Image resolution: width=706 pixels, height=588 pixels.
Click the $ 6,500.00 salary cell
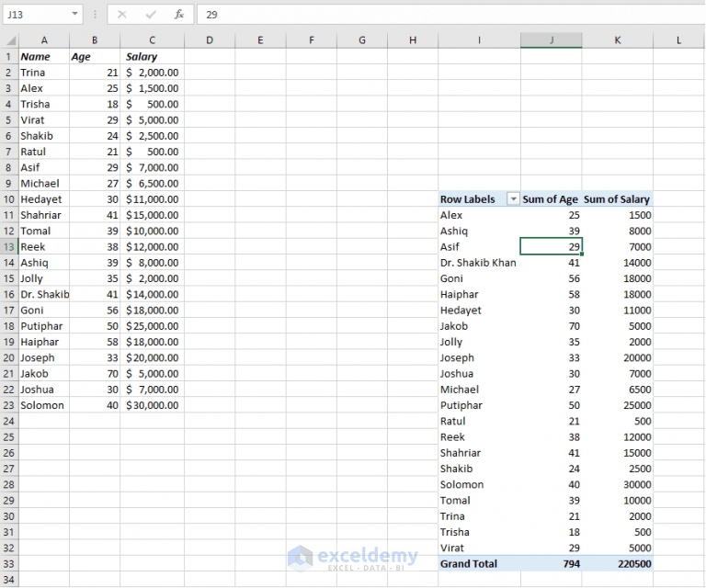coord(153,183)
